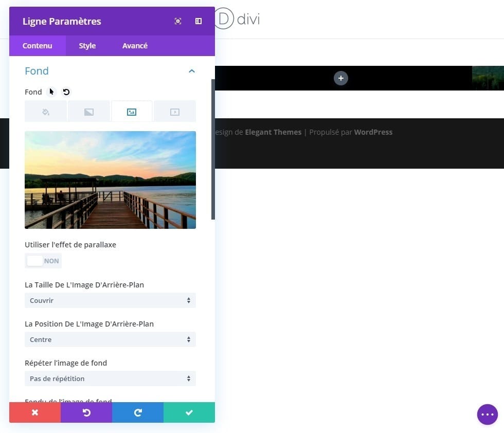Expand settings modal to fullscreen
This screenshot has width=504, height=433.
tap(178, 21)
